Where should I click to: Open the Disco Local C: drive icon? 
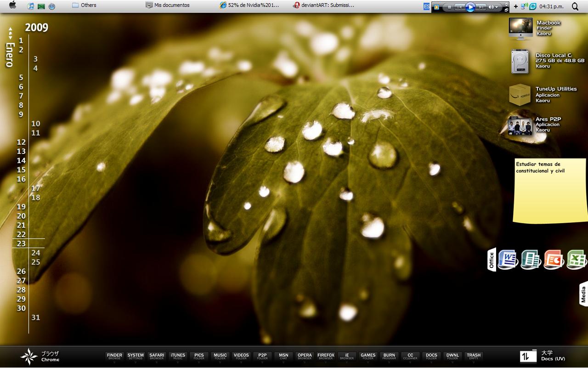[520, 62]
